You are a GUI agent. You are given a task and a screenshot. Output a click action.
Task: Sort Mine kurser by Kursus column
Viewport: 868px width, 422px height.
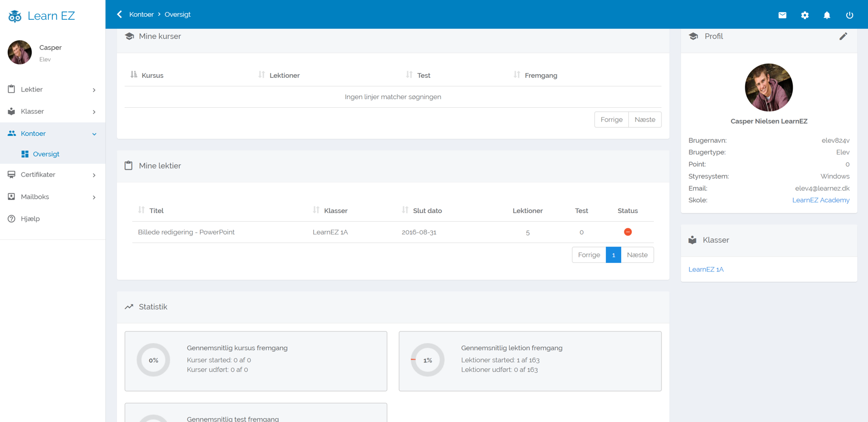pos(147,75)
